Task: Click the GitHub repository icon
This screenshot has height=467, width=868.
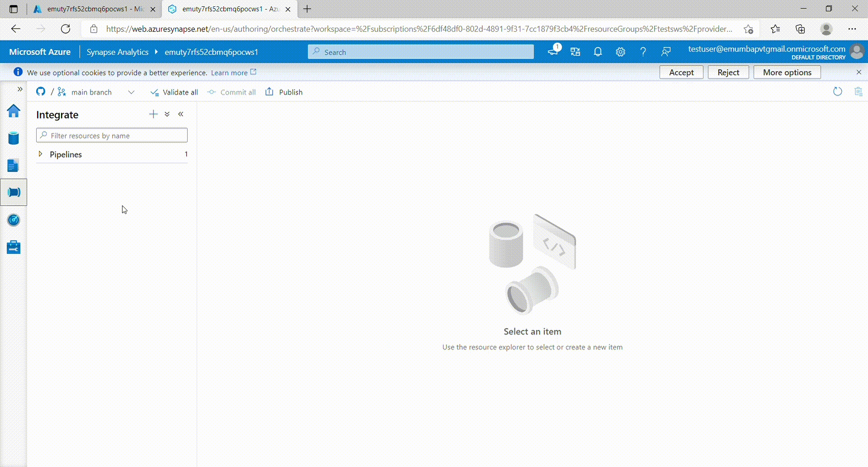Action: (41, 92)
